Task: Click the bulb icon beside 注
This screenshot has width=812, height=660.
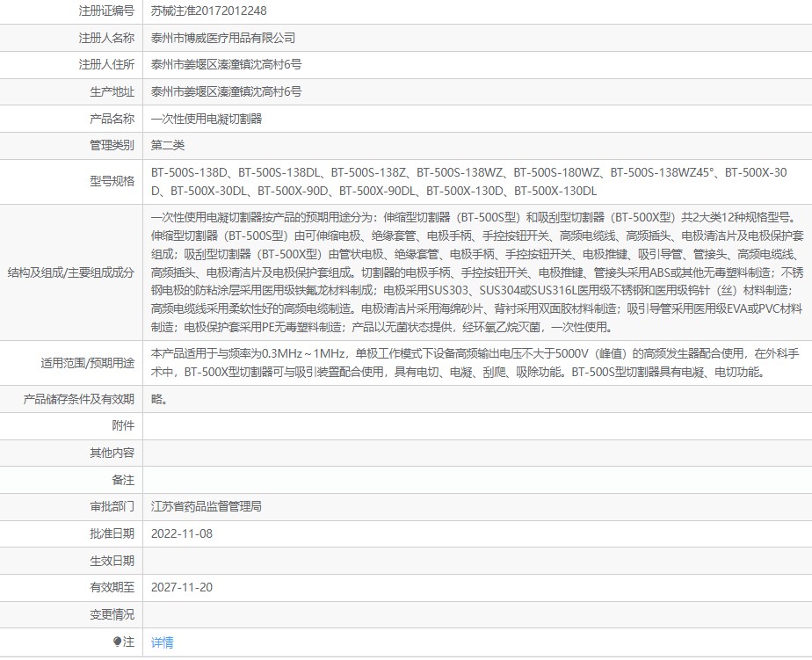Action: 117,642
